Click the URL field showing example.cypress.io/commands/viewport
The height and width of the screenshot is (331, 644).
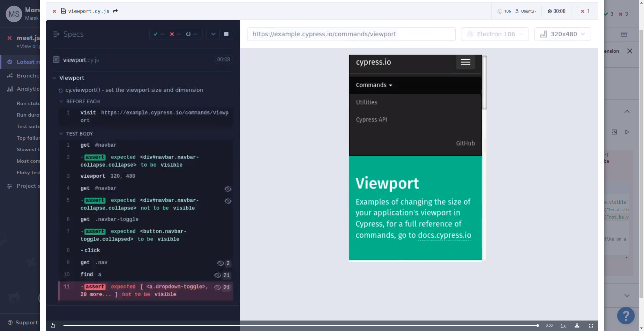pyautogui.click(x=351, y=34)
